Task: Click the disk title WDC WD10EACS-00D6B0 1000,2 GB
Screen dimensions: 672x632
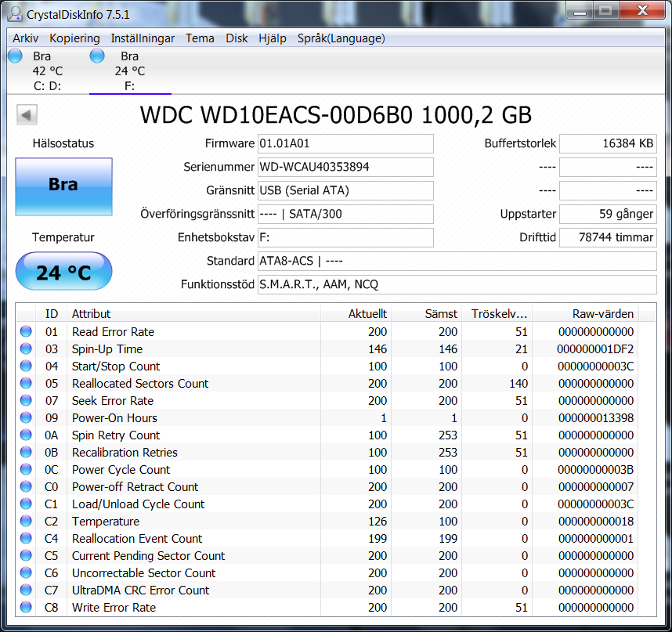Action: coord(336,115)
